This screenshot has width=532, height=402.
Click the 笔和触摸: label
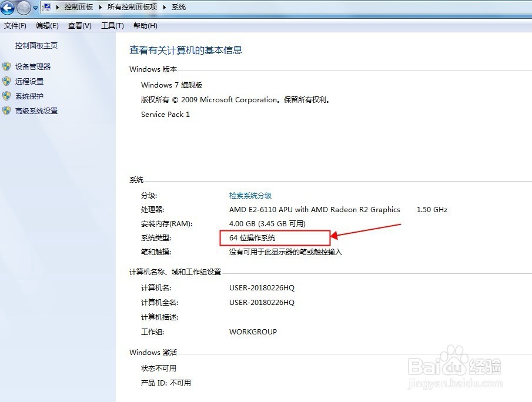click(156, 252)
